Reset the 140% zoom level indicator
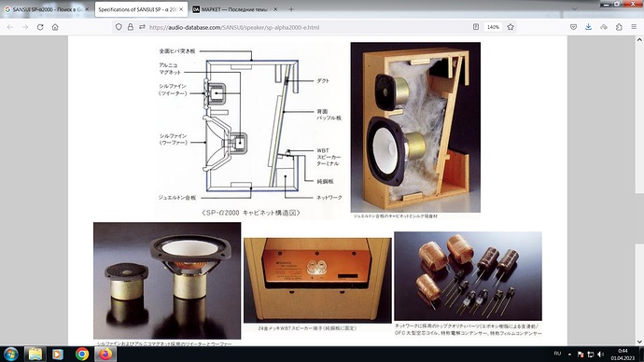 493,27
